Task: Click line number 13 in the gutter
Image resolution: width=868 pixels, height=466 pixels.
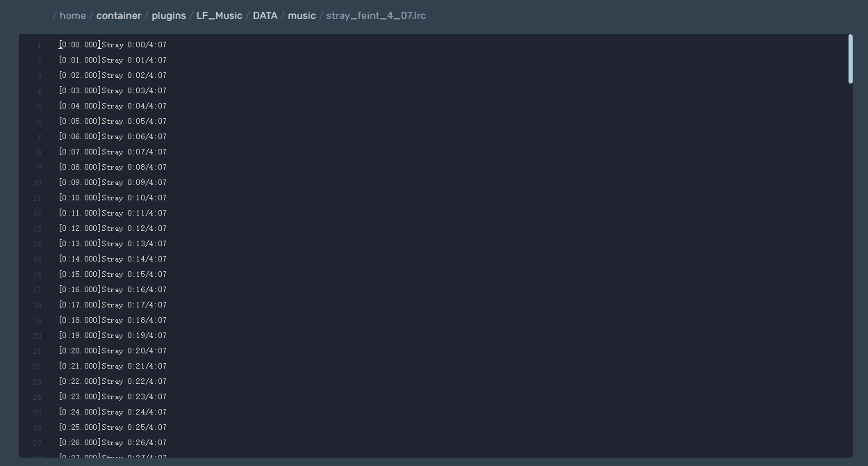Action: pos(38,229)
